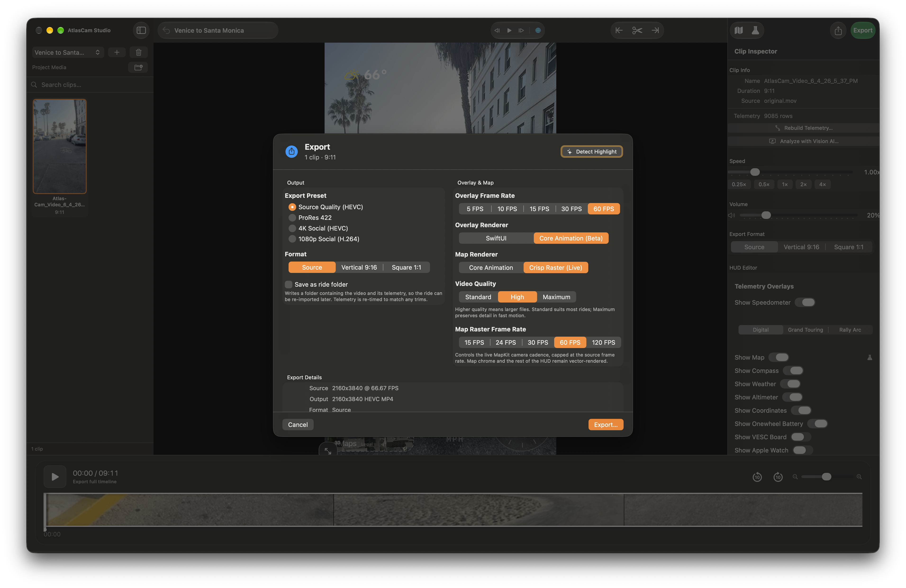
Task: Step back one frame in toolbar
Action: pos(497,31)
